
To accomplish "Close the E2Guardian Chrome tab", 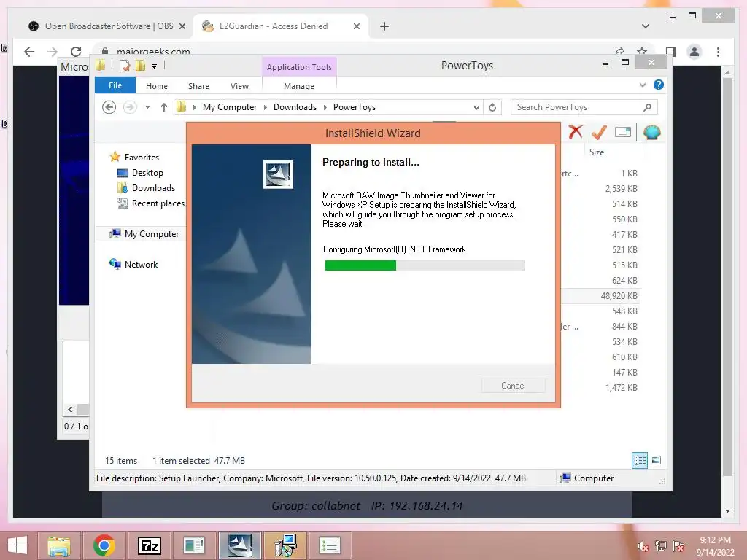I will coord(356,26).
